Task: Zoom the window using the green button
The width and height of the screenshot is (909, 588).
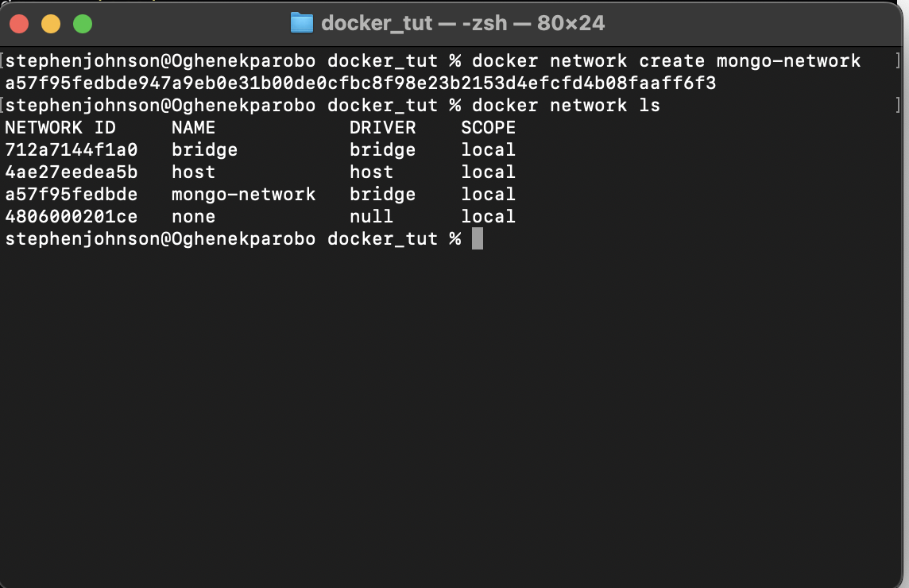Action: [x=83, y=24]
